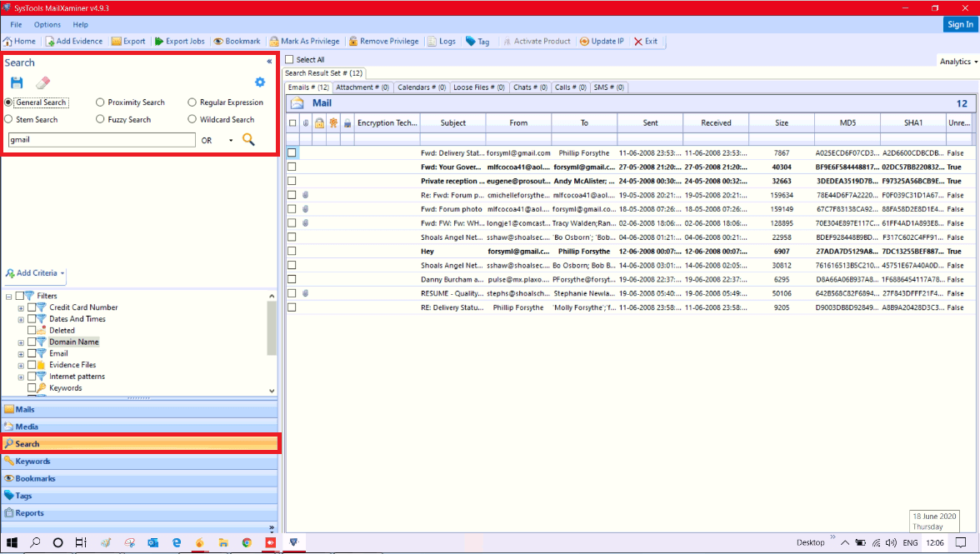Expand the Internet patterns filter node

point(21,377)
